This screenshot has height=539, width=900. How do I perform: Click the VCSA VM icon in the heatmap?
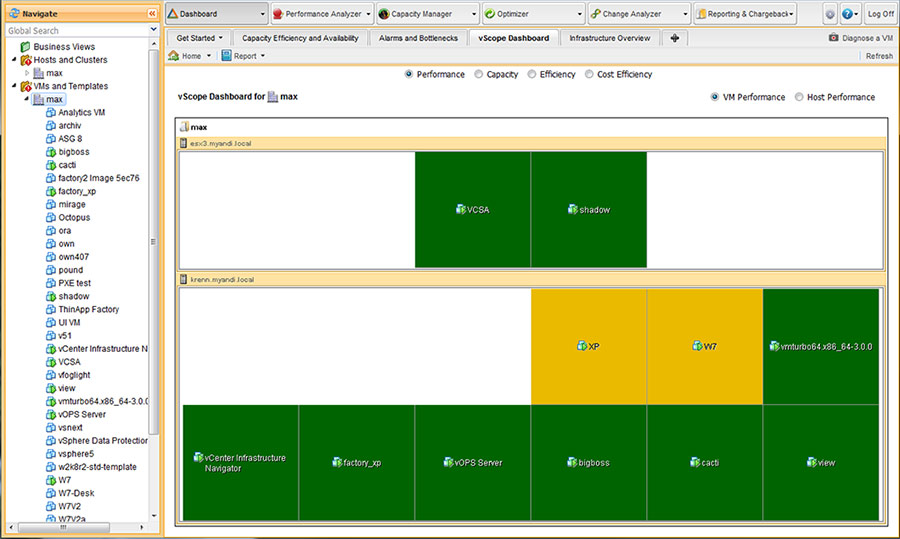click(x=460, y=209)
